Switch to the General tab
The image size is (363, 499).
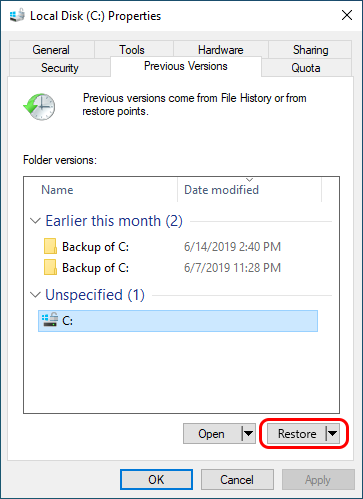click(51, 50)
